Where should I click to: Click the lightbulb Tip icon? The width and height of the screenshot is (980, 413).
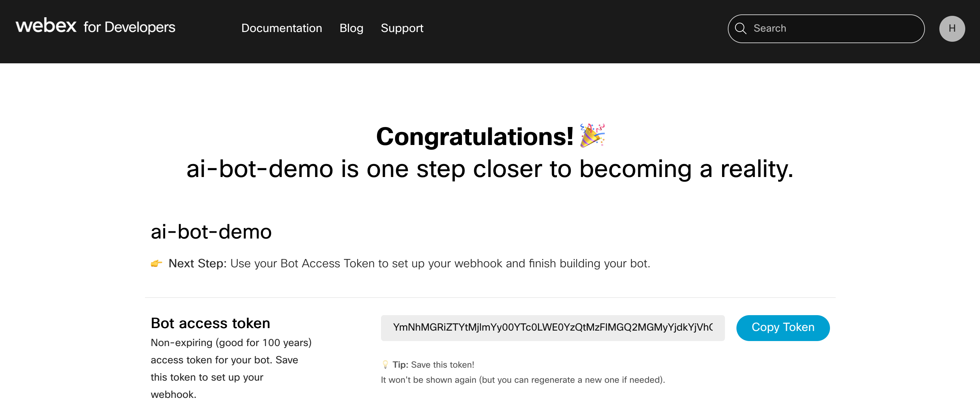tap(385, 364)
